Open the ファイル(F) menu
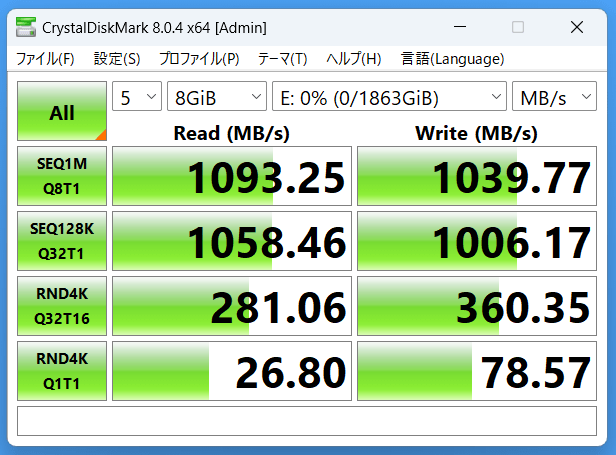 pos(45,59)
